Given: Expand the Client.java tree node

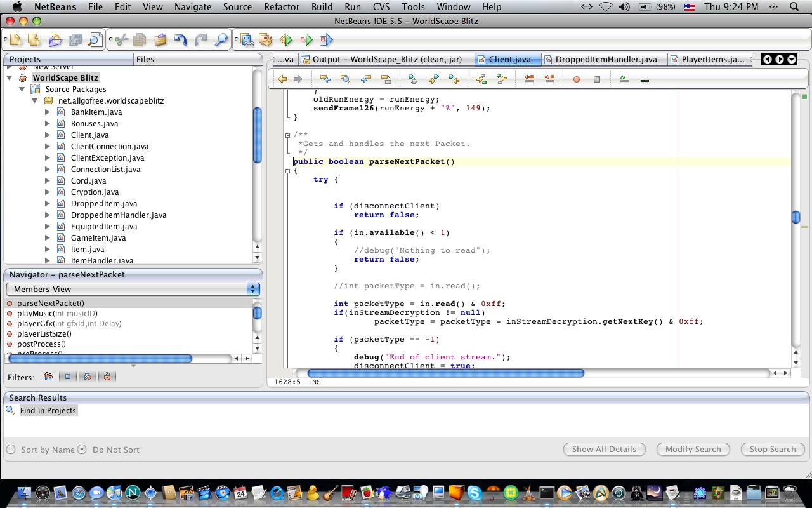Looking at the screenshot, I should 48,135.
